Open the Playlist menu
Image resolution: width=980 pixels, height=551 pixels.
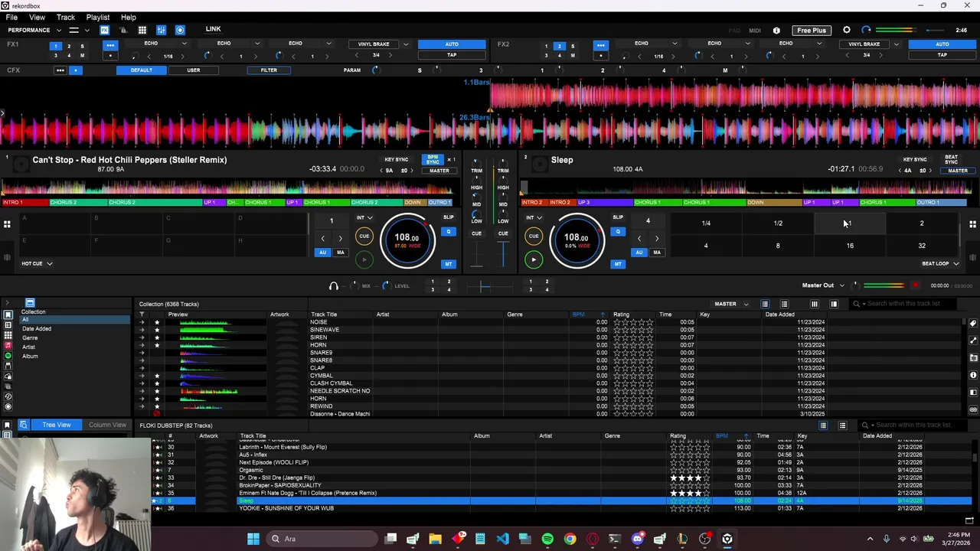click(x=97, y=17)
